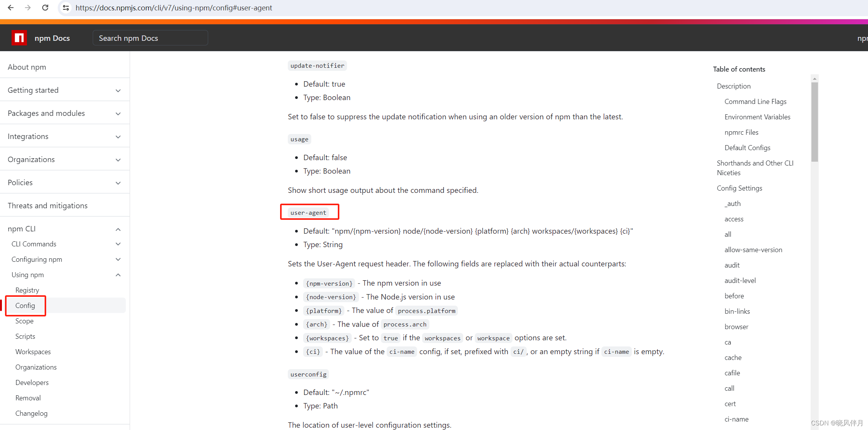This screenshot has width=868, height=430.
Task: Click the reload page icon
Action: tap(46, 8)
